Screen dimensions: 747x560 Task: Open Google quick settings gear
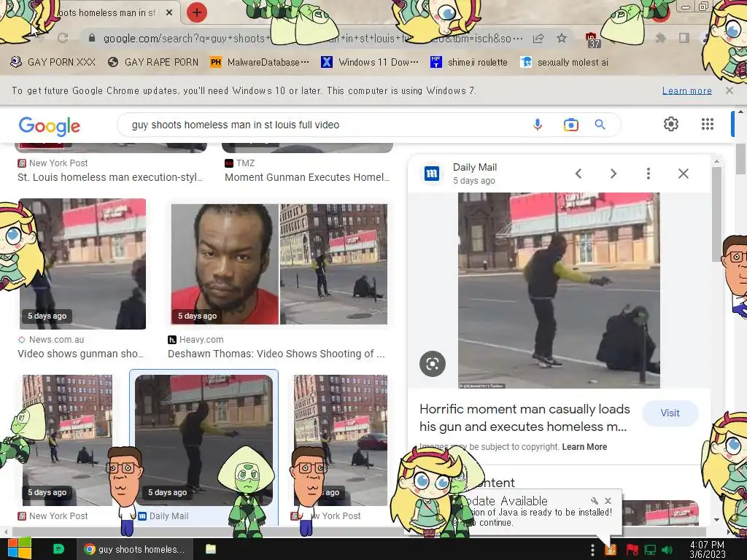coord(671,124)
